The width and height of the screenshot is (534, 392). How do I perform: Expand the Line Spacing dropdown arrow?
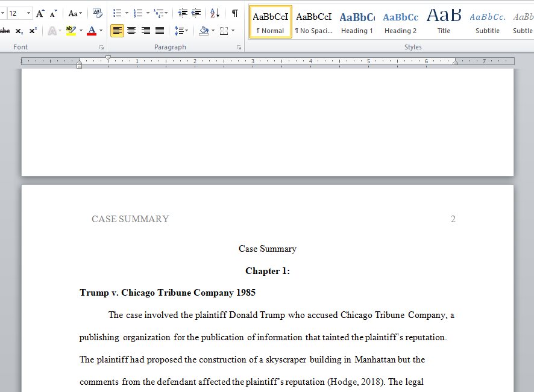pyautogui.click(x=187, y=31)
